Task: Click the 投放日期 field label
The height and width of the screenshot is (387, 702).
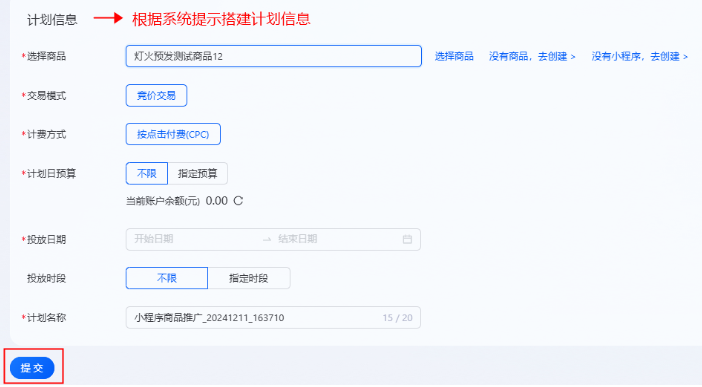Action: (47, 240)
